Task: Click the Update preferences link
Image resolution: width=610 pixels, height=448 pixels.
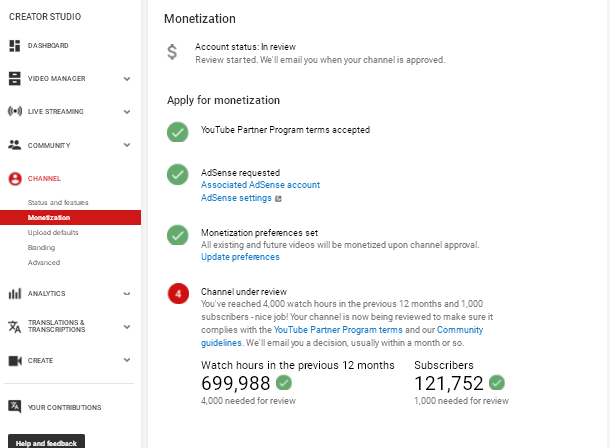Action: 240,257
